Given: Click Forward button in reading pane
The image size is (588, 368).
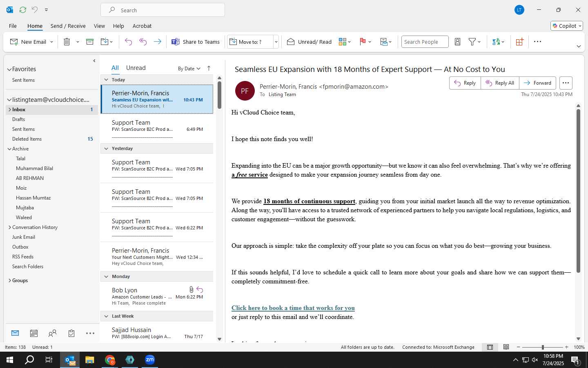Looking at the screenshot, I should [537, 83].
